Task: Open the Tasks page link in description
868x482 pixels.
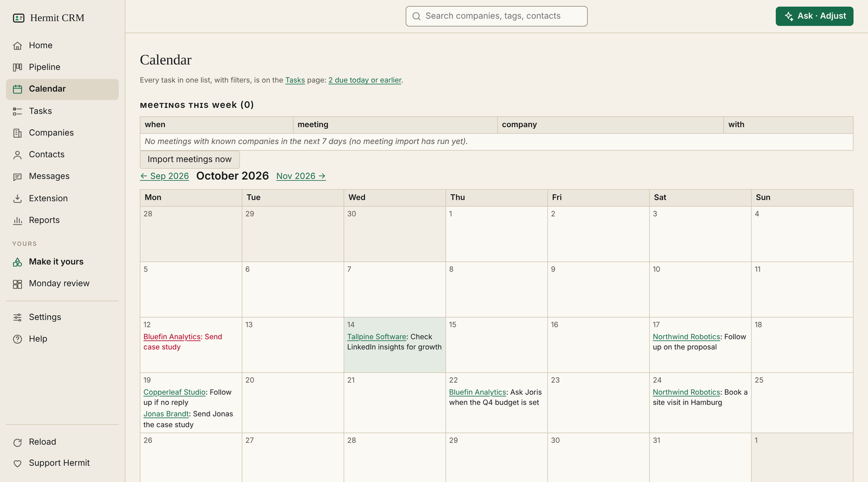Action: [x=295, y=80]
